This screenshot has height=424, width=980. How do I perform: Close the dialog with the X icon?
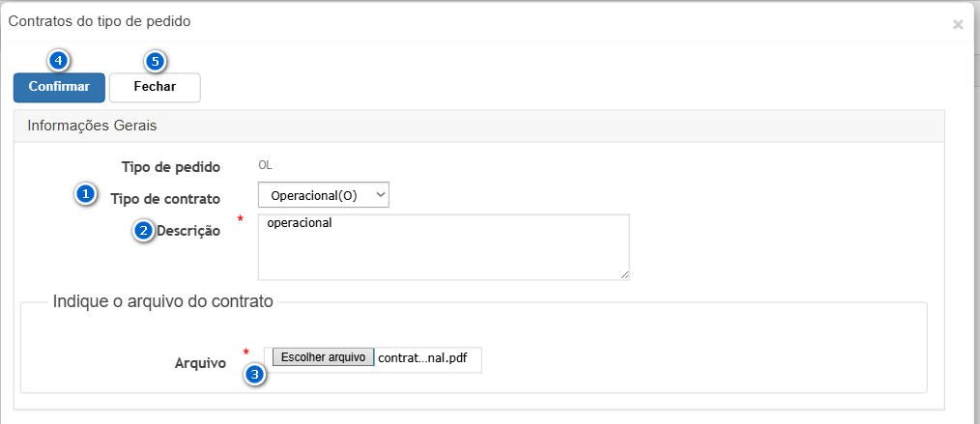958,25
